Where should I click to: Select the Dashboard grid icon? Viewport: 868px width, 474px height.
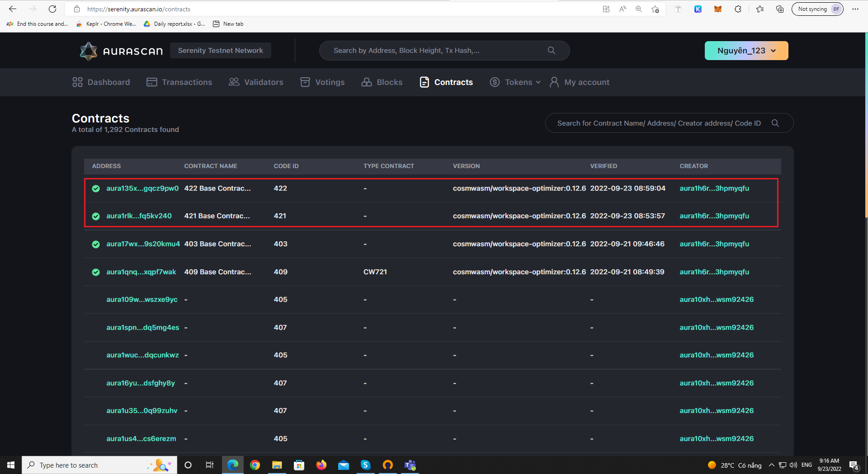point(77,82)
